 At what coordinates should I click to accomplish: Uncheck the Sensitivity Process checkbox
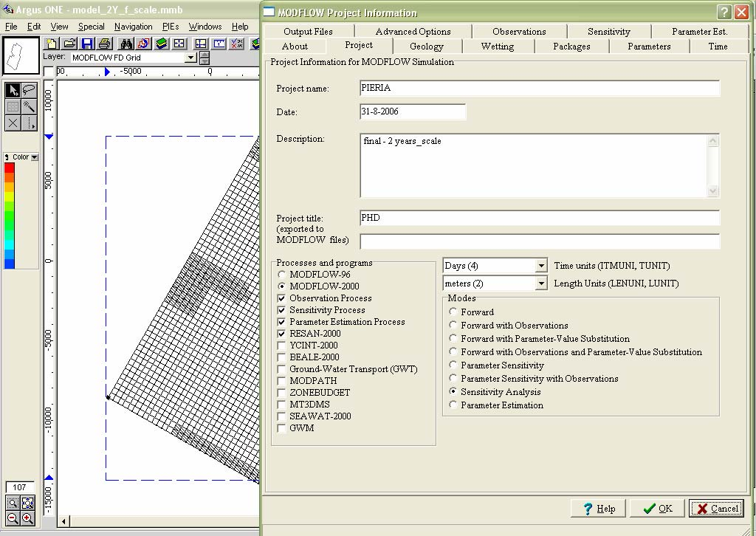pyautogui.click(x=281, y=310)
